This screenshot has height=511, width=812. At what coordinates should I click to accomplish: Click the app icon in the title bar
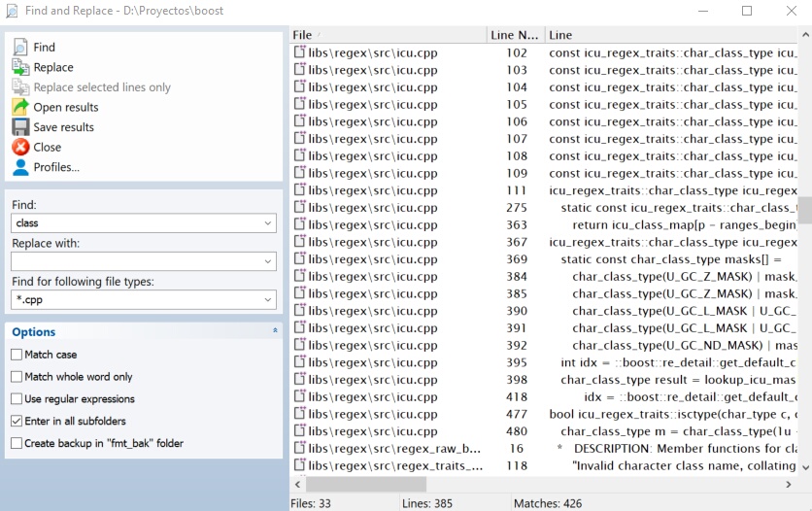click(x=12, y=11)
